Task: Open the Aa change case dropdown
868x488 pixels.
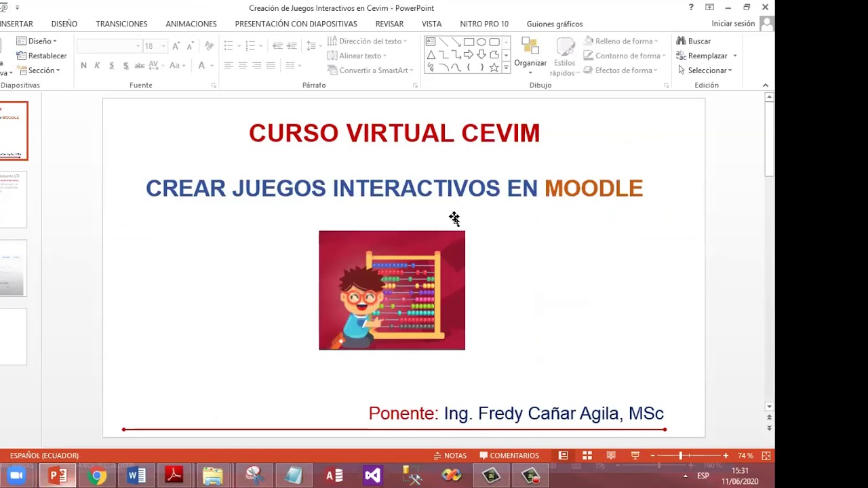Action: 178,66
